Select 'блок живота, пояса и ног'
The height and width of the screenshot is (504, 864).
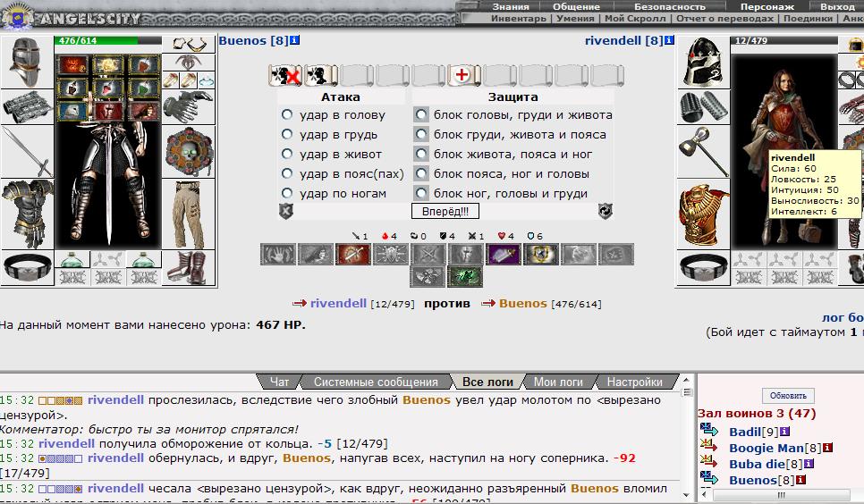tap(421, 154)
